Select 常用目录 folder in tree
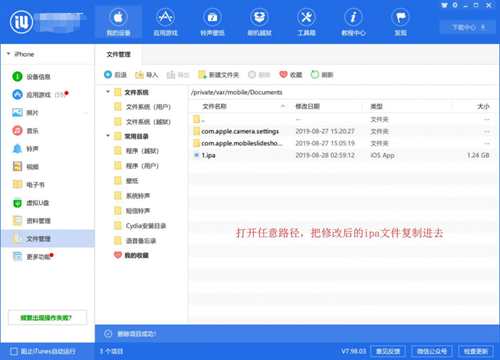500x360 pixels. tap(131, 136)
